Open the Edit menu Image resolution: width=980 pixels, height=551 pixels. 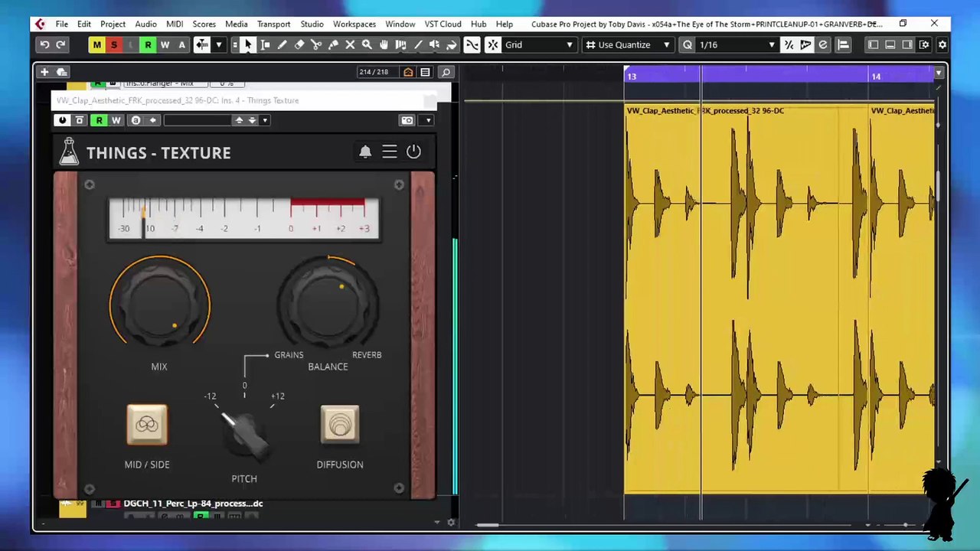tap(84, 24)
